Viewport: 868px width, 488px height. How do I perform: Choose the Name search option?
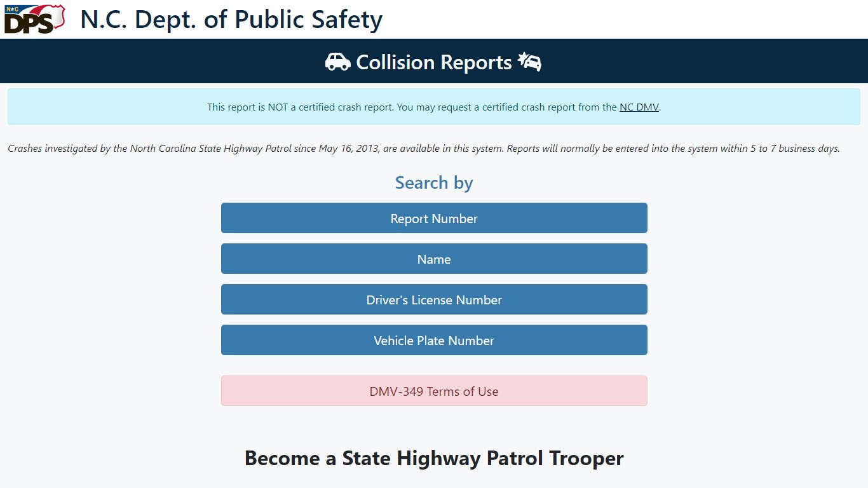(x=434, y=259)
